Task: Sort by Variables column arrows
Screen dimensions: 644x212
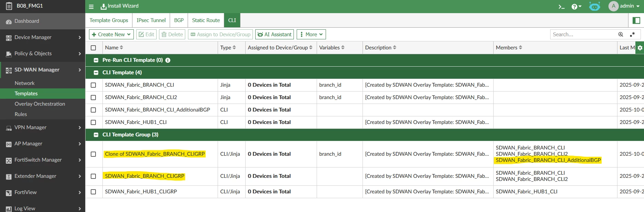Action: coord(343,48)
